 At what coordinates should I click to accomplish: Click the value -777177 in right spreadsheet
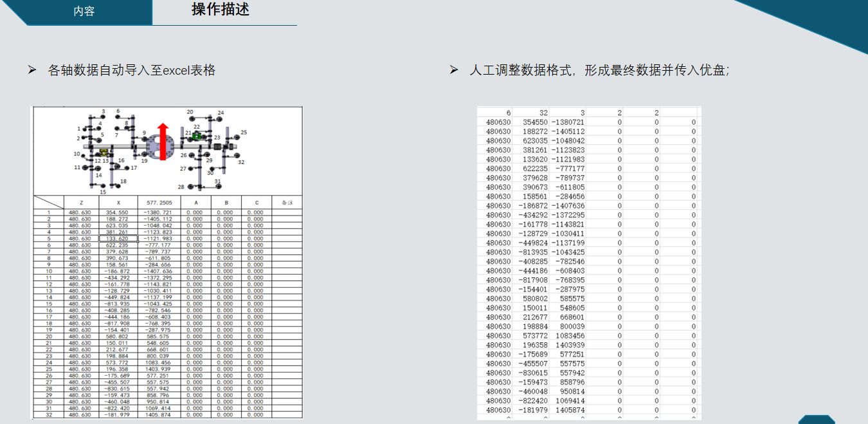(x=570, y=169)
